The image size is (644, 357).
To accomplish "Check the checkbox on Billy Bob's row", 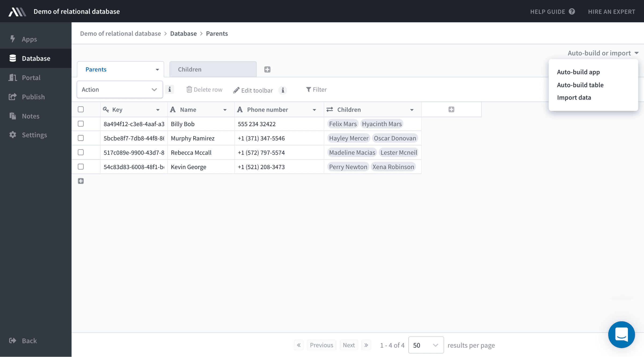I will tap(81, 124).
